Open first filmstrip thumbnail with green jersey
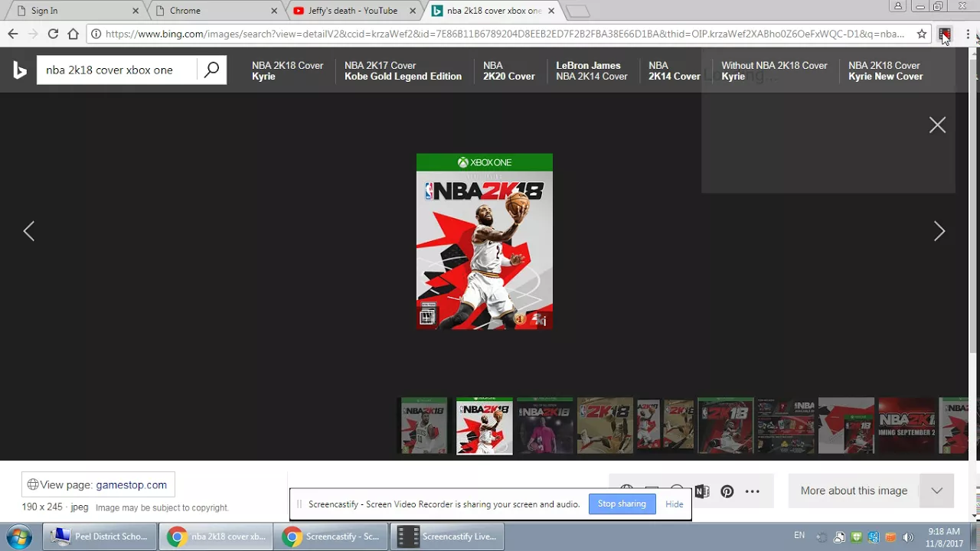This screenshot has width=980, height=551. [x=424, y=425]
